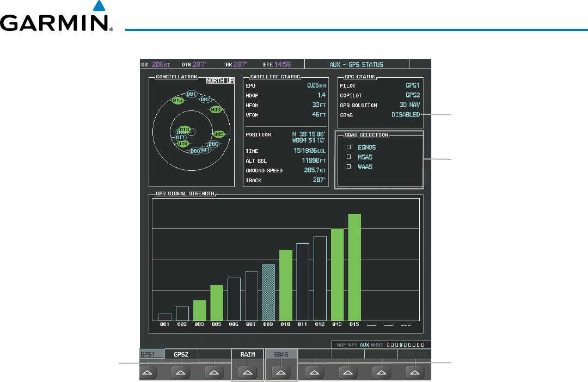Screen dimensions: 588x382
Task: Select satellite 010 in constellation view
Action: click(x=182, y=144)
